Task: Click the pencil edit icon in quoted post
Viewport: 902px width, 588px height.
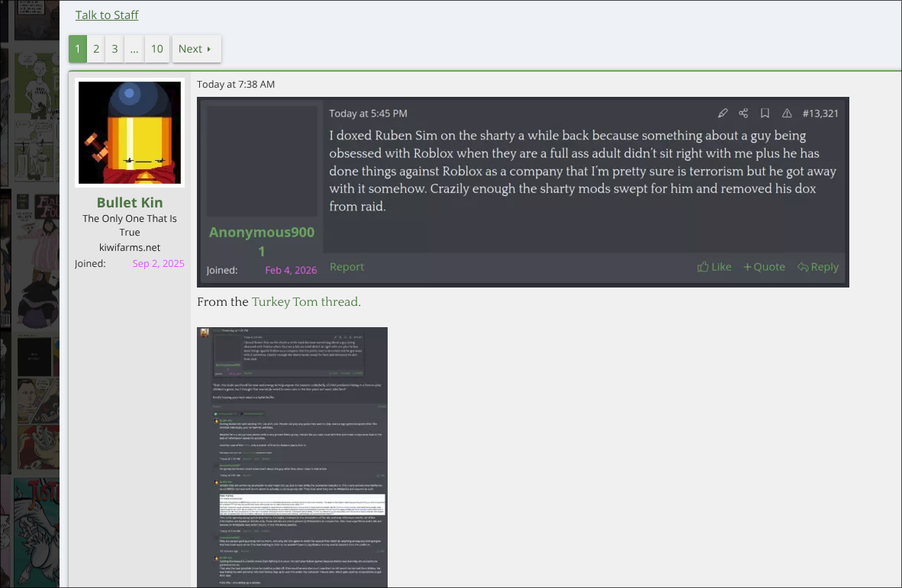Action: point(723,113)
